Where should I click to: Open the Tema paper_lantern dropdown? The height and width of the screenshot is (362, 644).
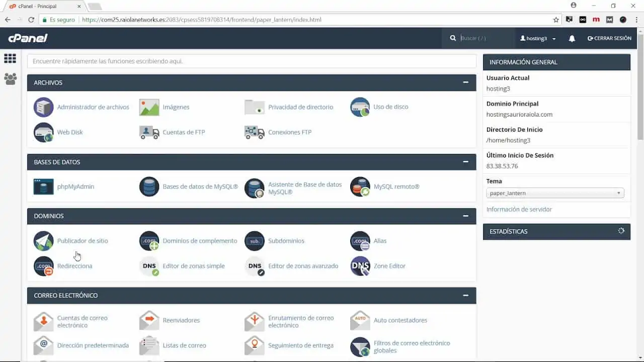pos(555,193)
